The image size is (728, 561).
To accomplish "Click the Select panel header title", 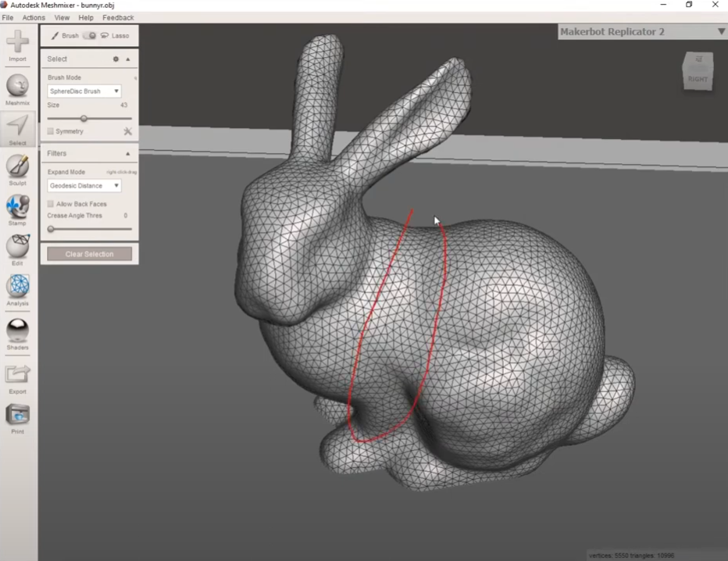I will 57,59.
